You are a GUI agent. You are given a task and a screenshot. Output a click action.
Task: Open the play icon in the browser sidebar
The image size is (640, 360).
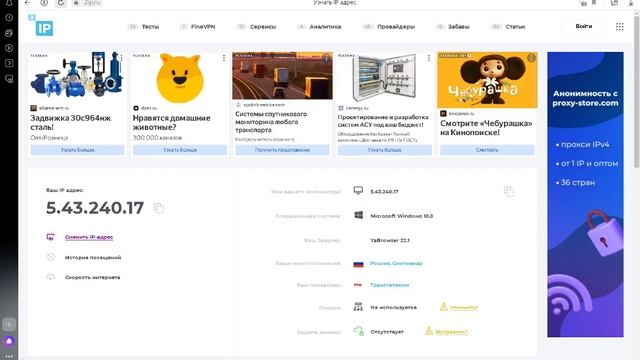coord(9,48)
